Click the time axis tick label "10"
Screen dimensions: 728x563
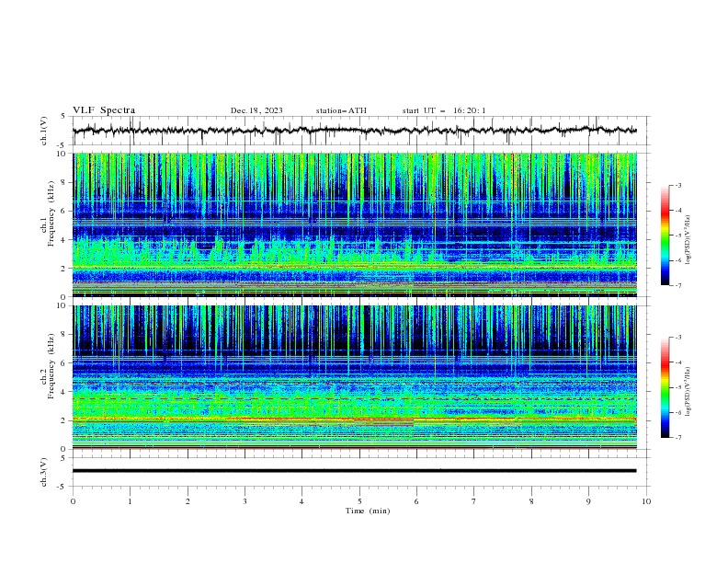(646, 501)
